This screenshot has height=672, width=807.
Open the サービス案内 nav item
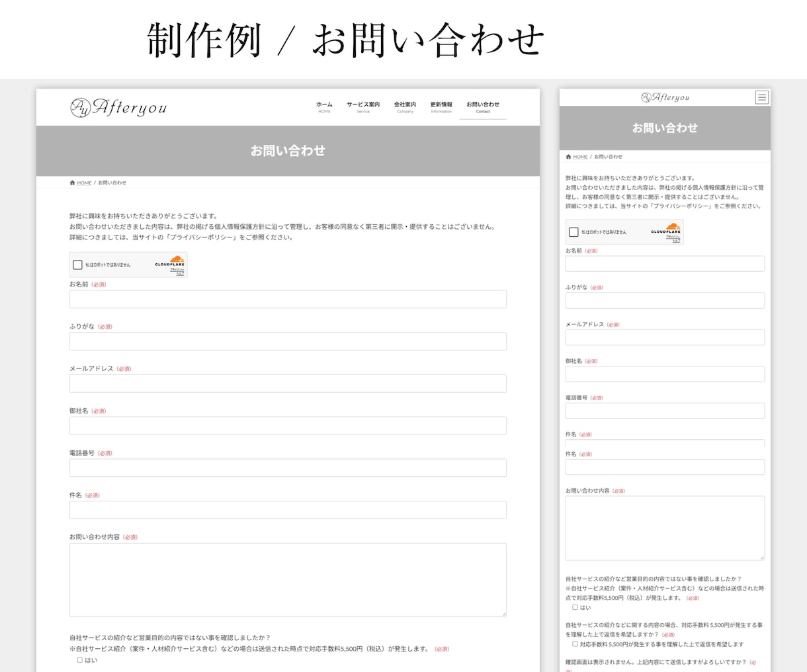[x=363, y=107]
